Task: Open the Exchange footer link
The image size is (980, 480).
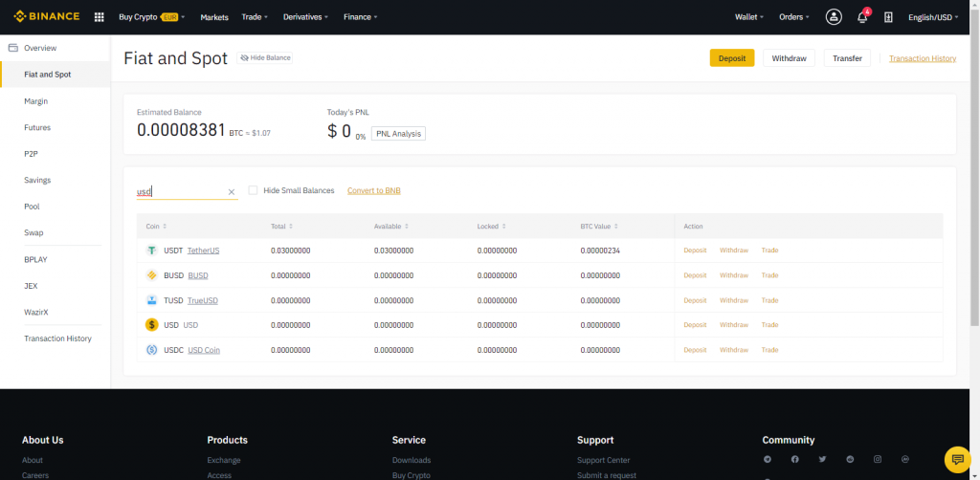Action: 224,460
